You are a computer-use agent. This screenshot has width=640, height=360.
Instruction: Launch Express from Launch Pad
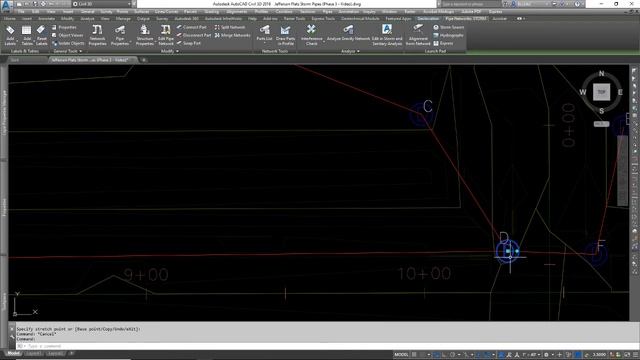[x=443, y=43]
